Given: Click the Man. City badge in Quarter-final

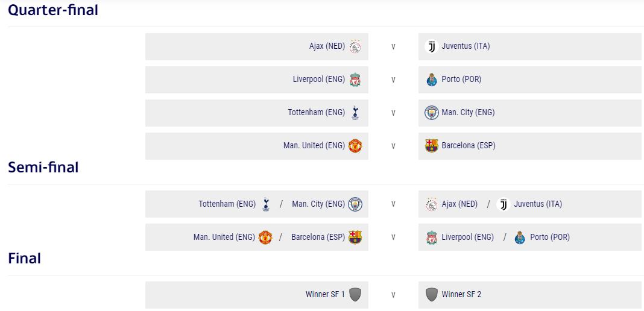Looking at the screenshot, I should 431,113.
